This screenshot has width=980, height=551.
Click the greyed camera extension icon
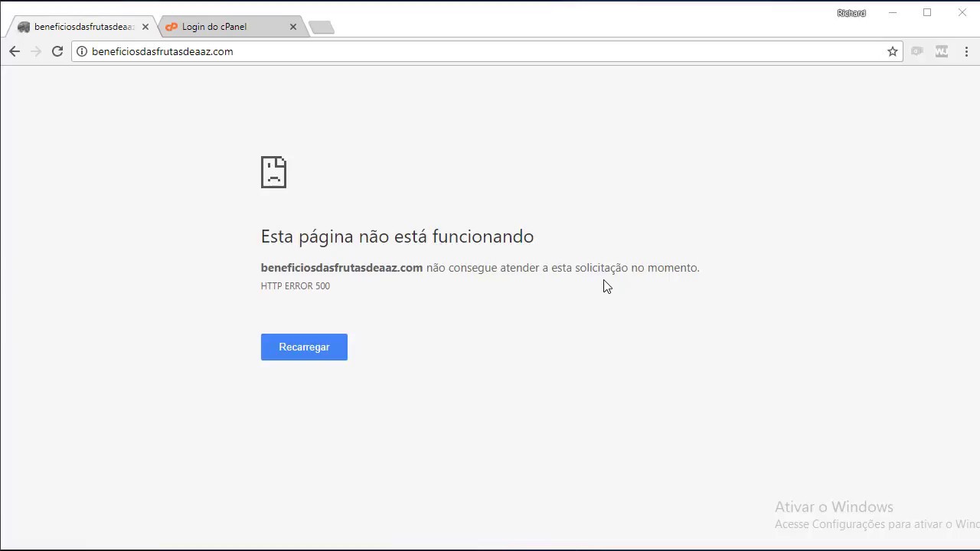click(917, 51)
